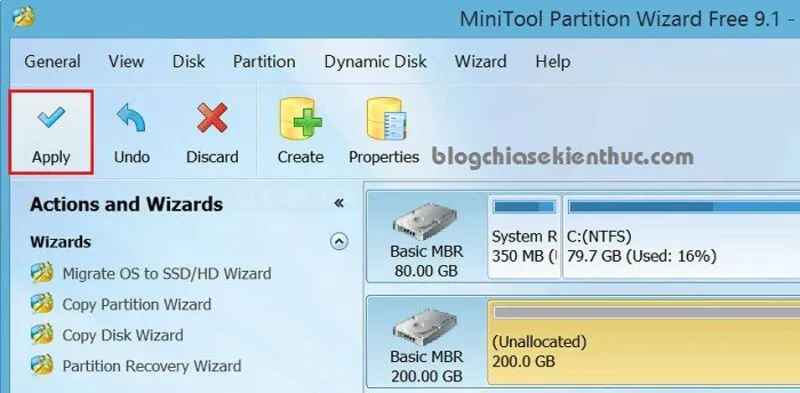Click the Partition Recovery Wizard icon

(42, 365)
